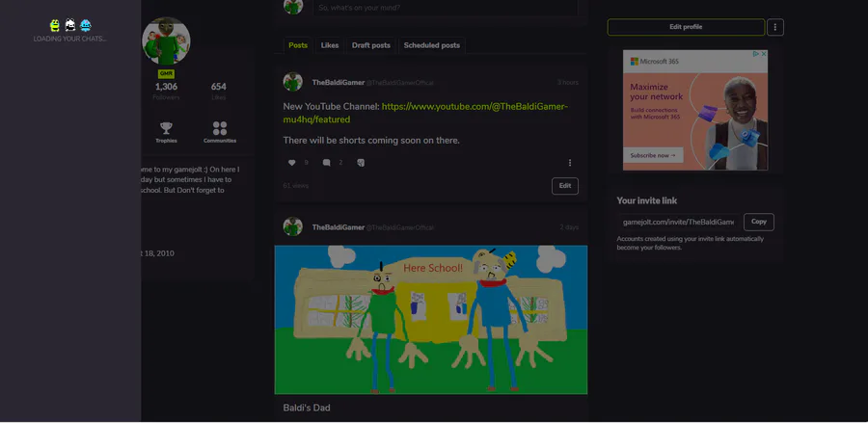Close the Microsoft 365 ad

pos(764,54)
